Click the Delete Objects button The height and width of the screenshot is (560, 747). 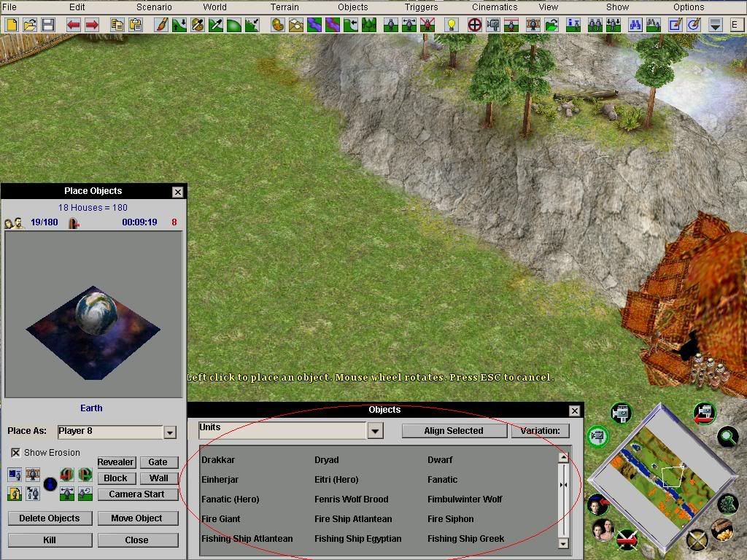point(50,518)
